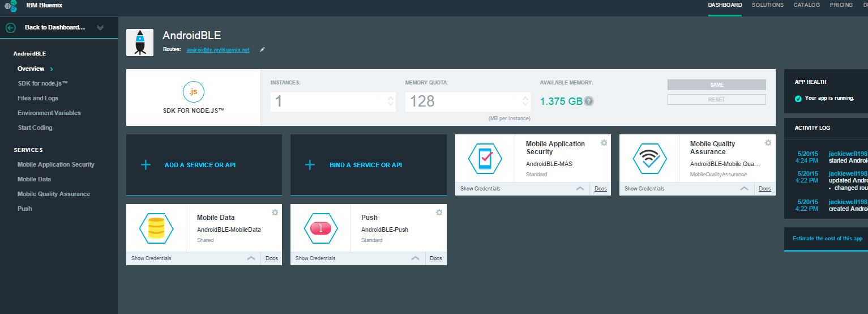This screenshot has height=314, width=868.
Task: Click Push service hexagon icon
Action: tap(321, 228)
